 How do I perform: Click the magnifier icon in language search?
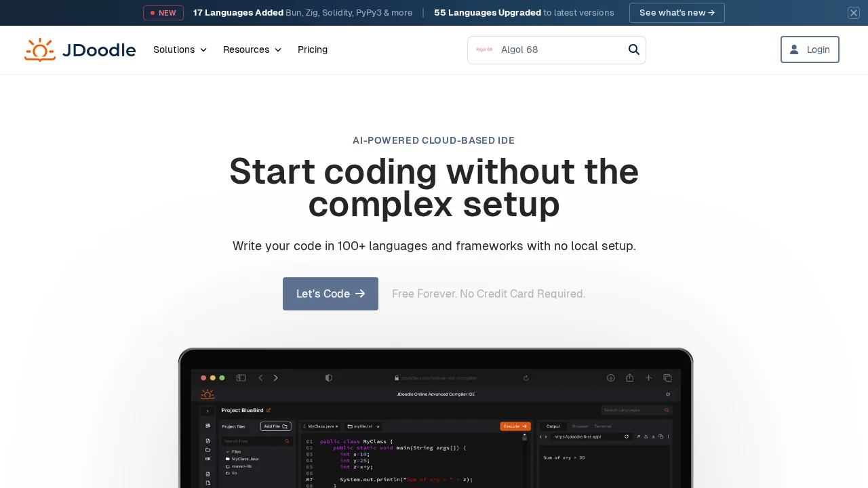[x=634, y=49]
